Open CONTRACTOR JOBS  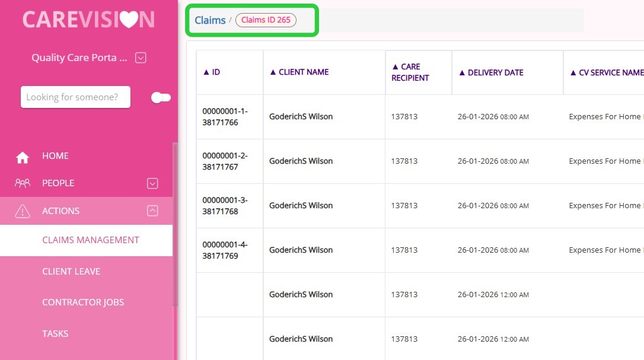coord(83,302)
